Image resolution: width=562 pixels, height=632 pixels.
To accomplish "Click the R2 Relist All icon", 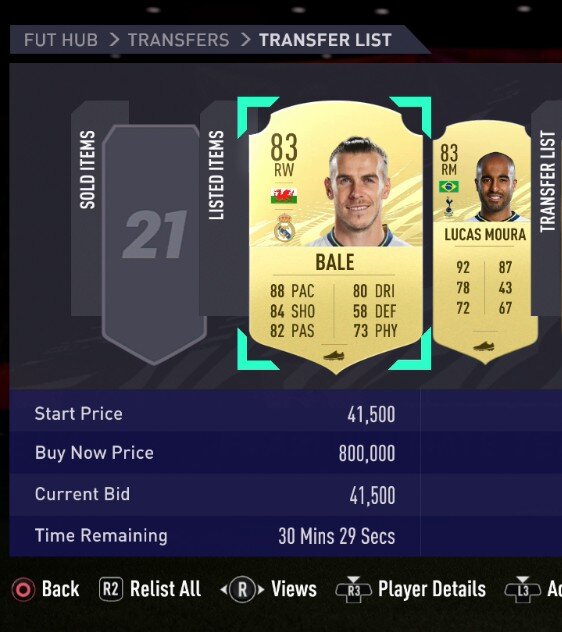I will click(x=110, y=589).
